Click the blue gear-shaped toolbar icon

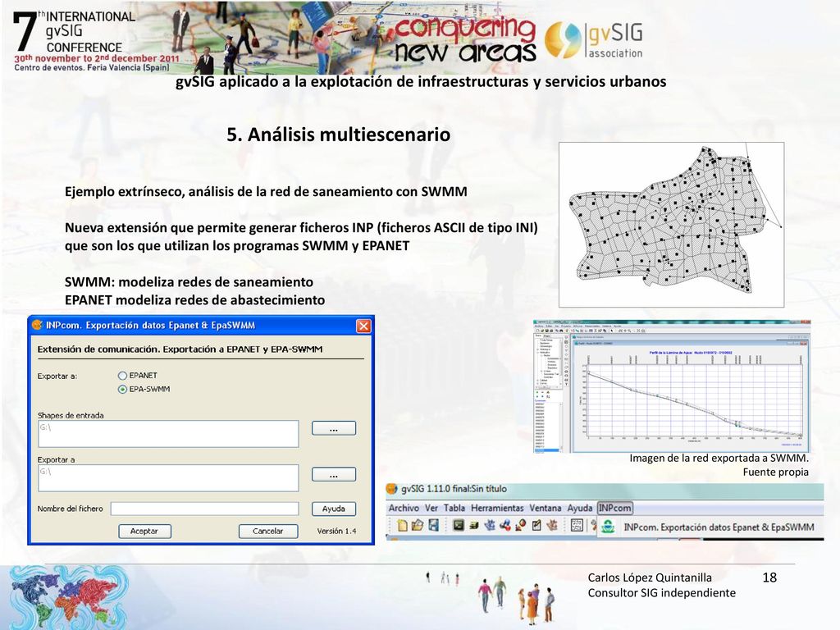tap(490, 525)
